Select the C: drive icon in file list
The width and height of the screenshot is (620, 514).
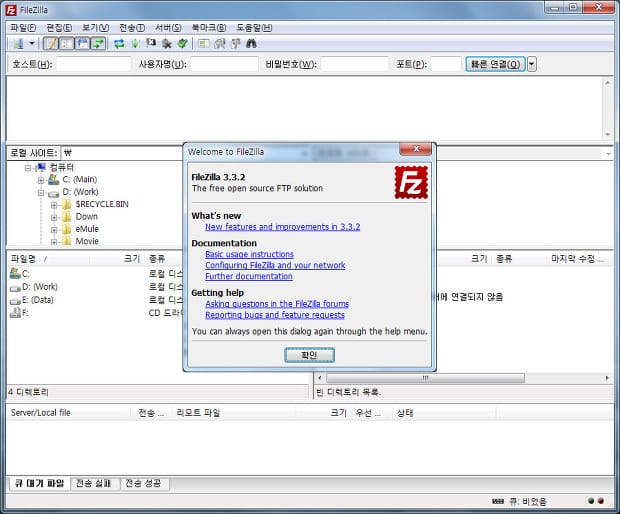(15, 273)
